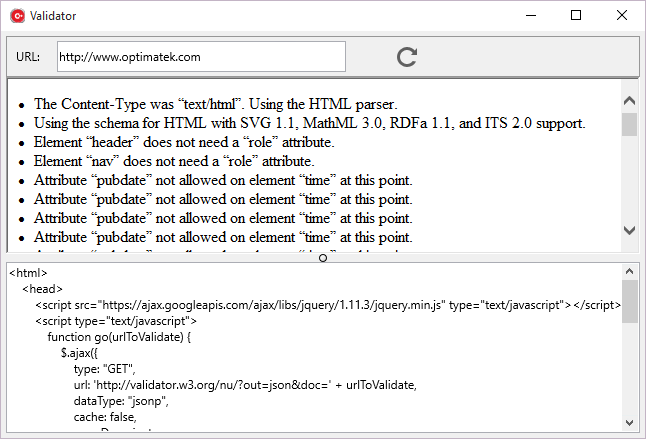646x439 pixels.
Task: Minimize the Validator window
Action: point(531,16)
